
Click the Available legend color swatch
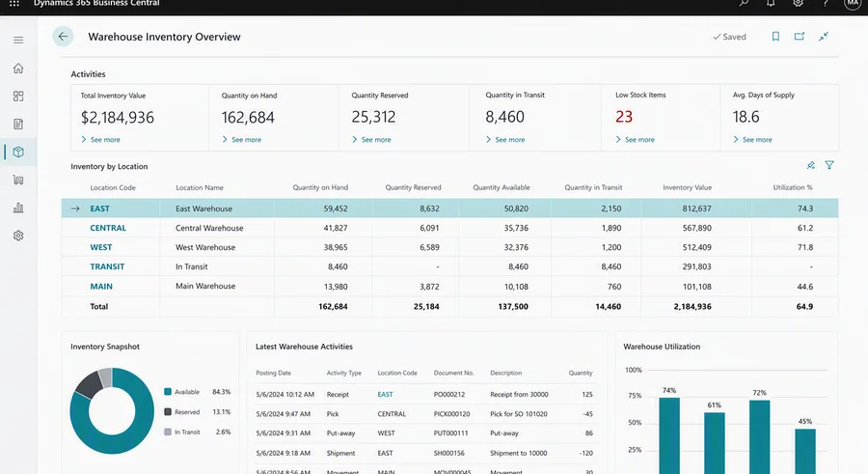(x=168, y=391)
